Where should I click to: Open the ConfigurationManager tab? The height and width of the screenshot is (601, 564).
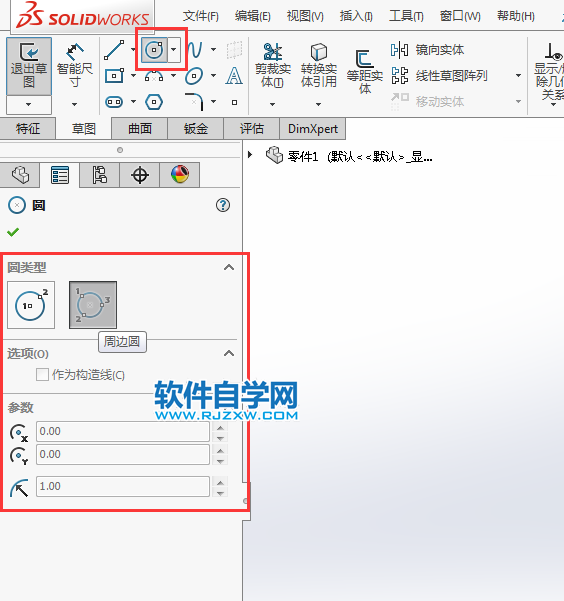tap(100, 175)
